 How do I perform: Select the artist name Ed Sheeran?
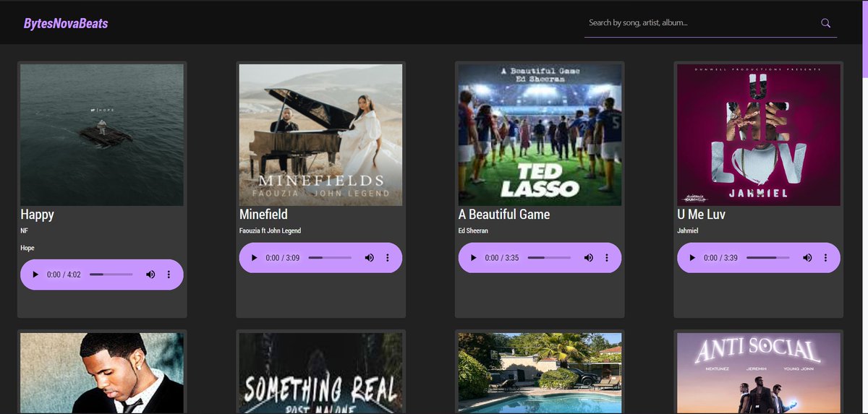pyautogui.click(x=473, y=230)
